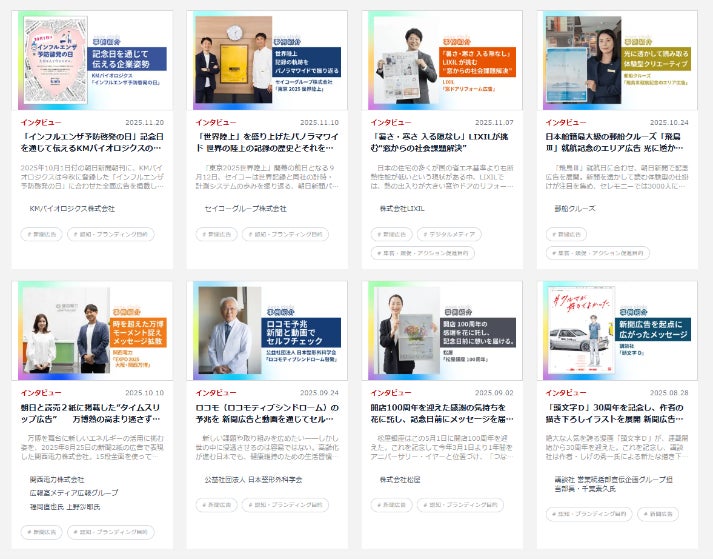This screenshot has height=559, width=713.
Task: Open the world athletics panorama article headline
Action: click(267, 142)
